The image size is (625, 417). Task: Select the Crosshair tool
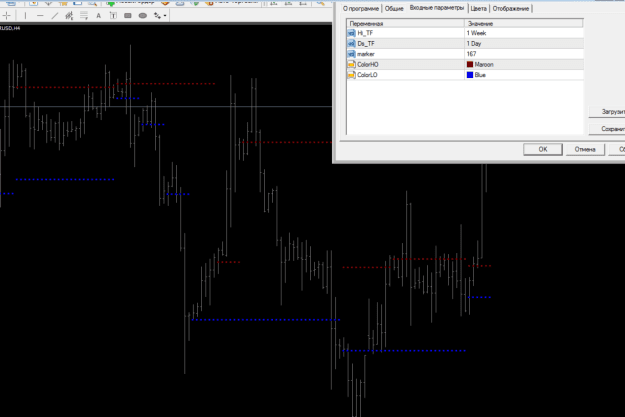tap(7, 16)
